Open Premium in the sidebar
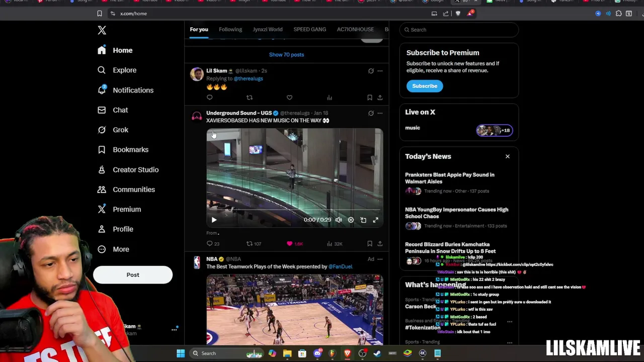The image size is (644, 362). pos(119,209)
